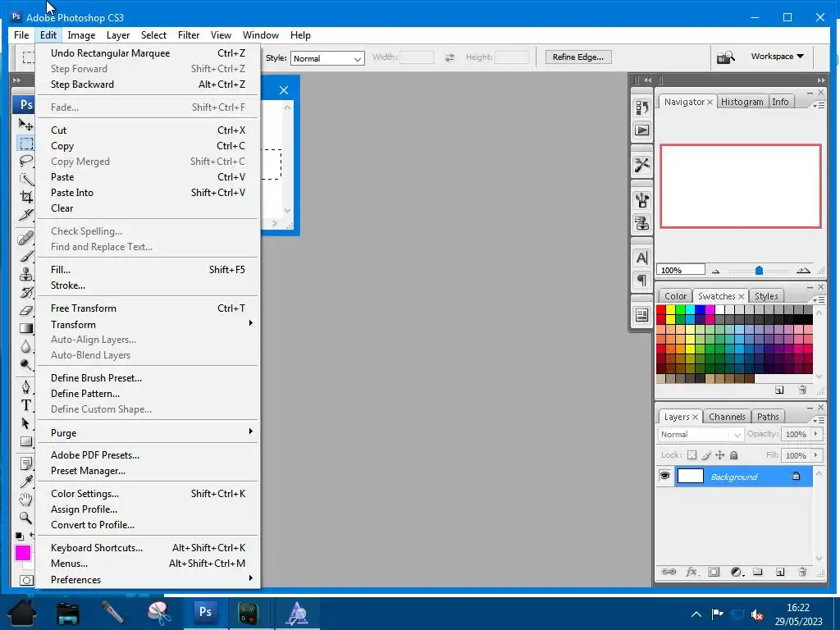Image resolution: width=840 pixels, height=630 pixels.
Task: Open the History panel icon in dock
Action: click(x=641, y=107)
